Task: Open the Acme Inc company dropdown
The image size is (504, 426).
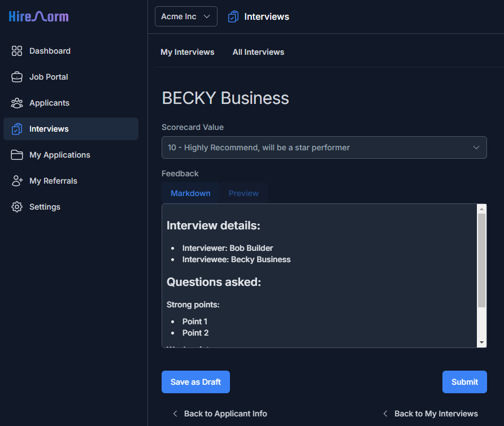Action: [x=186, y=16]
